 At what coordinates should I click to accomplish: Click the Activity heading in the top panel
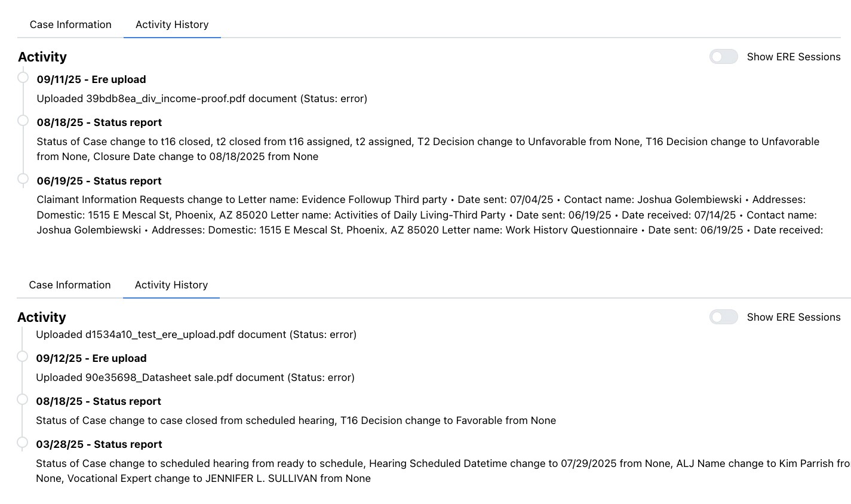pyautogui.click(x=42, y=57)
